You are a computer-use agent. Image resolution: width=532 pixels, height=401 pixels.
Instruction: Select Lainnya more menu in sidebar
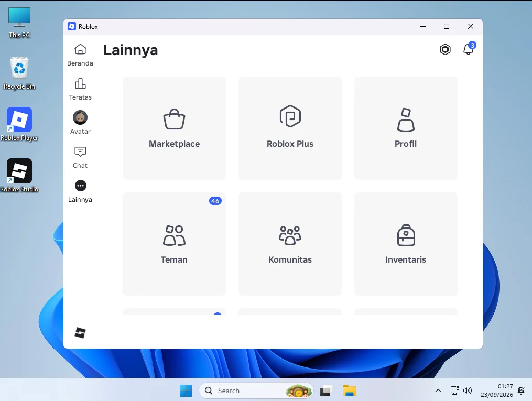tap(80, 191)
